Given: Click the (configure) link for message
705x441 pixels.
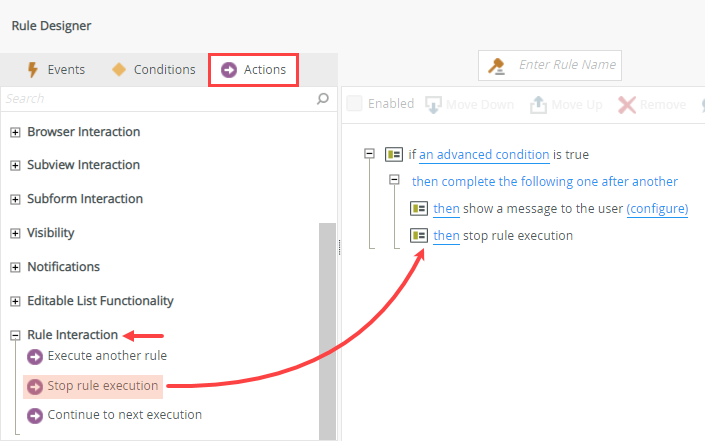Looking at the screenshot, I should point(657,208).
